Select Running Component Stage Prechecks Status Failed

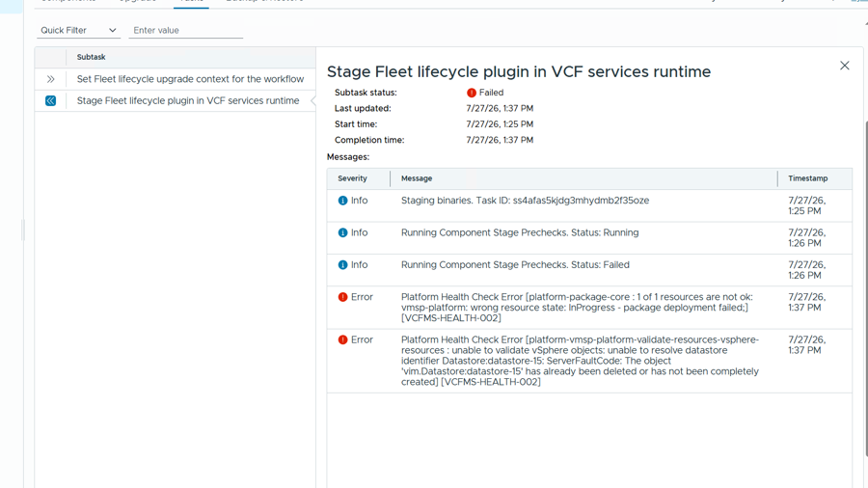pyautogui.click(x=515, y=264)
